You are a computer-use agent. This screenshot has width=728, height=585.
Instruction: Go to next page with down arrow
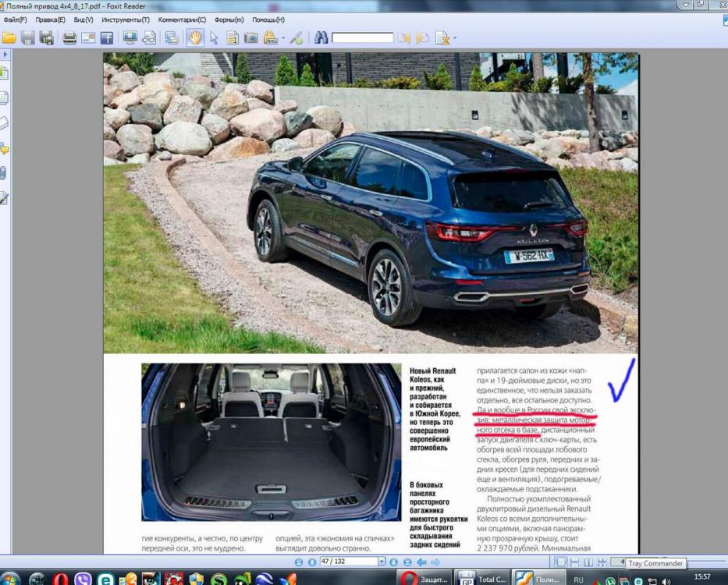(394, 562)
